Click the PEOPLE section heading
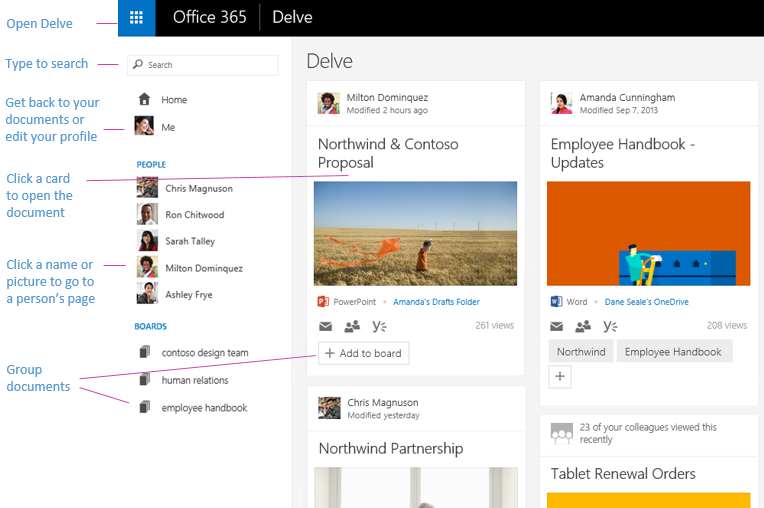Screen dimensions: 764x508 coord(151,165)
